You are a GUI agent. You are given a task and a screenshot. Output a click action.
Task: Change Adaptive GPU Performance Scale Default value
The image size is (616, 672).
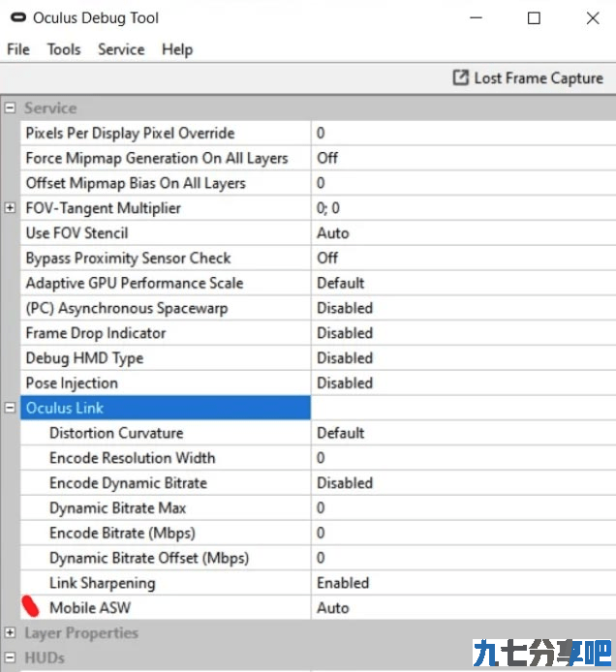click(x=464, y=283)
